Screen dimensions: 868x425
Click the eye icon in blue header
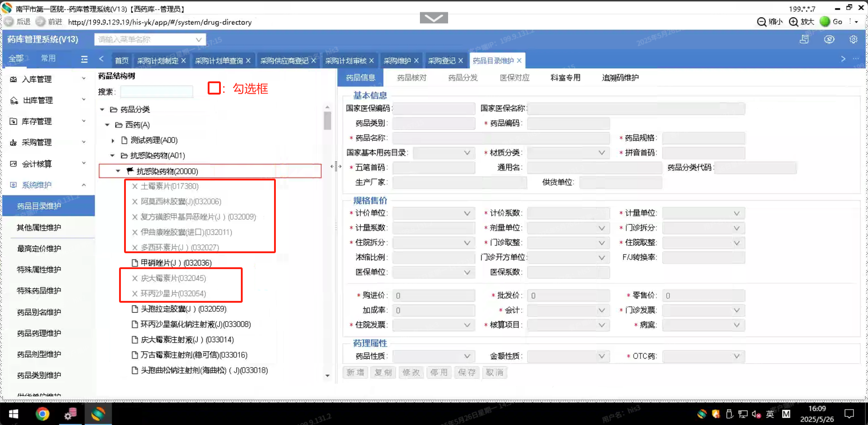pos(829,40)
